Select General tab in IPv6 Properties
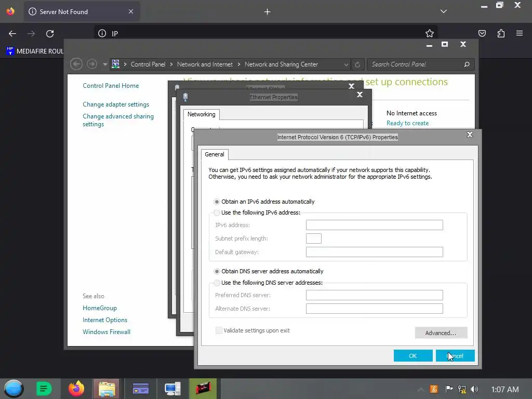Image resolution: width=532 pixels, height=399 pixels. pyautogui.click(x=215, y=154)
